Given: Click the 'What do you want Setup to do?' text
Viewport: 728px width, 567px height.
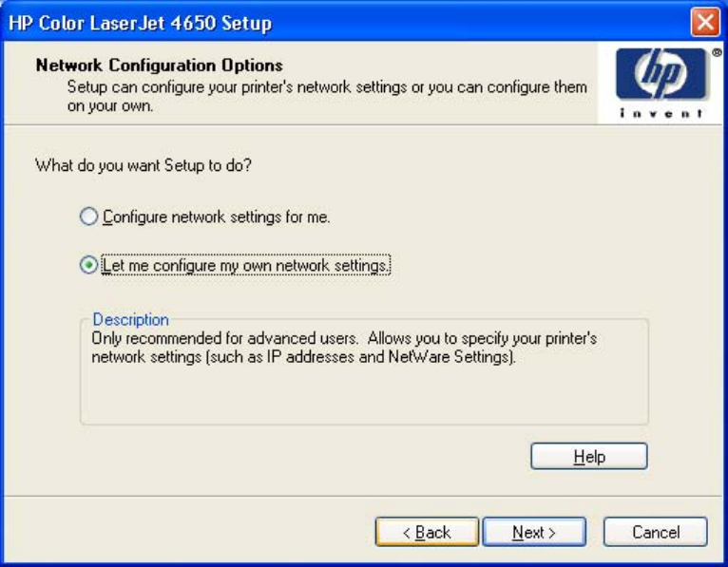Looking at the screenshot, I should 144,165.
